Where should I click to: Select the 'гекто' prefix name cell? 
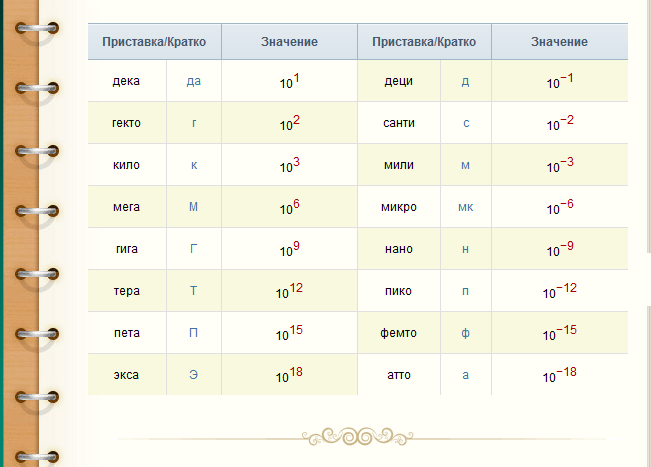[x=127, y=123]
